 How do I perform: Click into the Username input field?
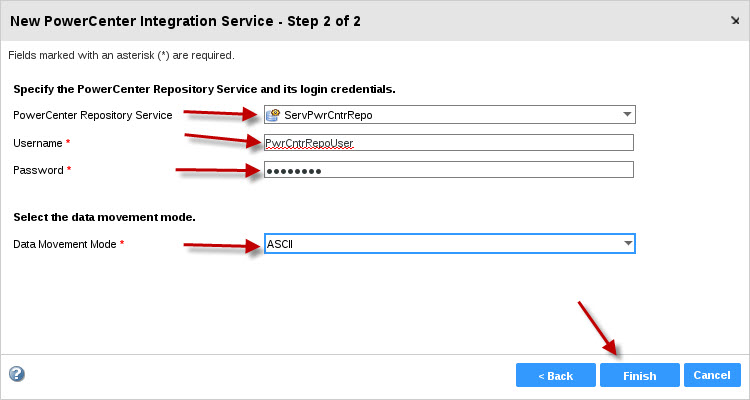449,143
